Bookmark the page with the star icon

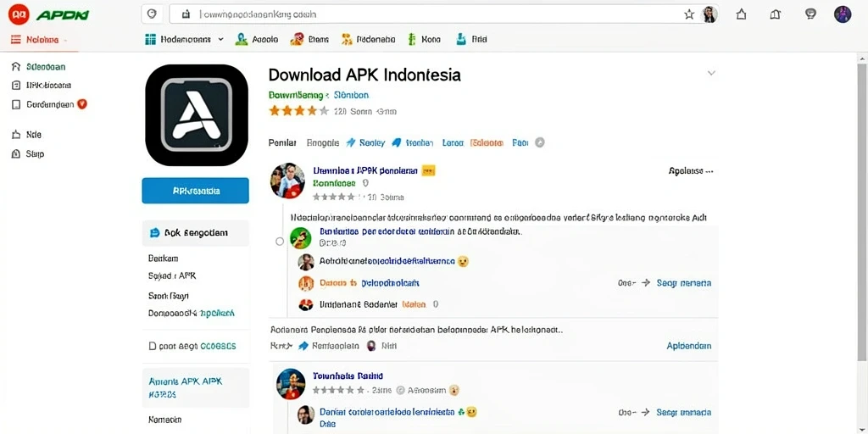pyautogui.click(x=688, y=14)
